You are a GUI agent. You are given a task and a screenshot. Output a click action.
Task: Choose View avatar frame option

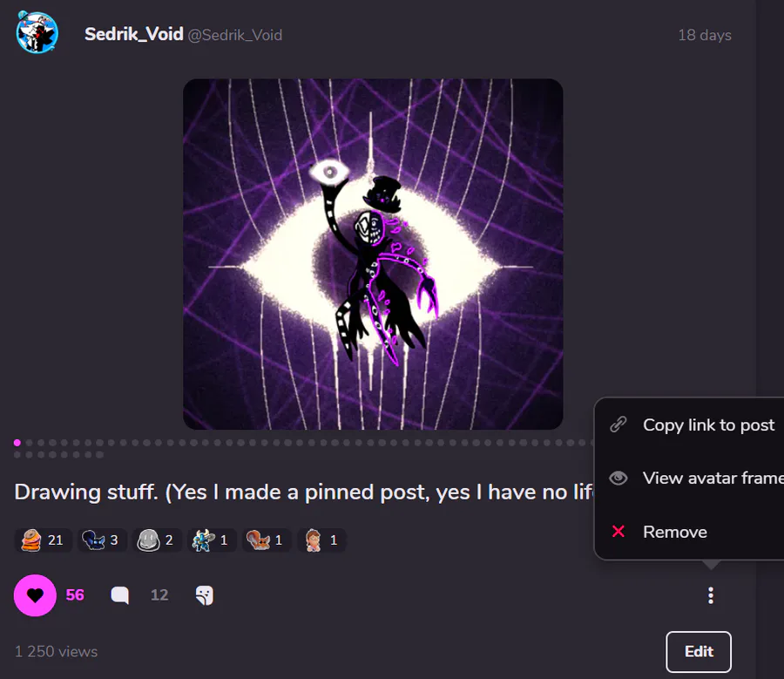pyautogui.click(x=690, y=478)
